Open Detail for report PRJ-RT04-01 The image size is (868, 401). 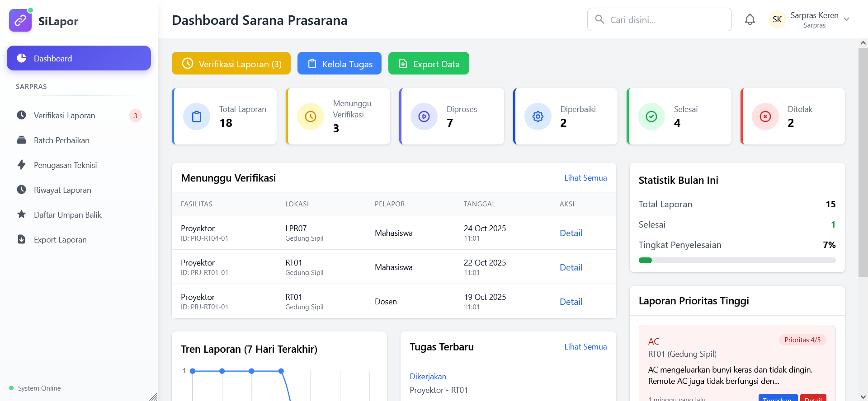571,233
